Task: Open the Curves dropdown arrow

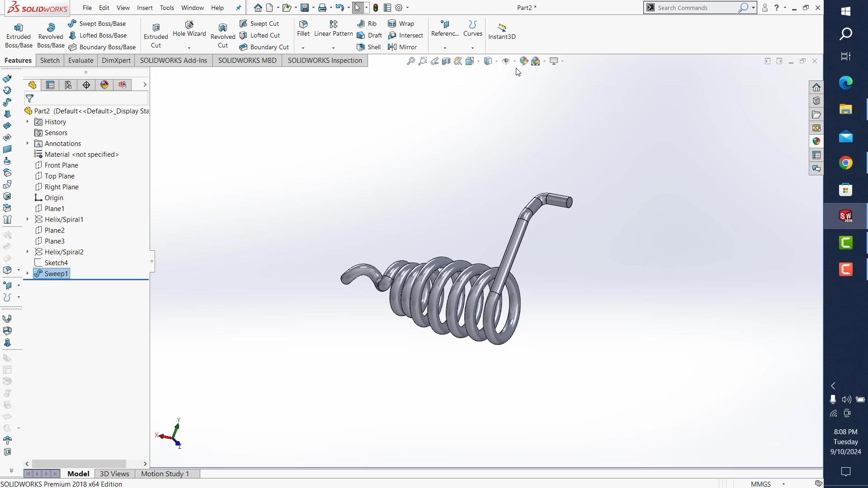Action: click(x=472, y=48)
